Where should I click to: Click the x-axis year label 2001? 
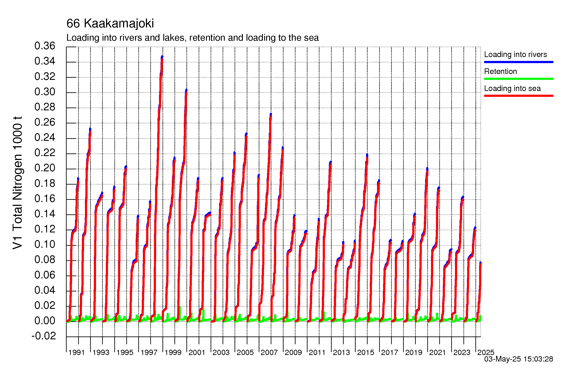tap(197, 352)
